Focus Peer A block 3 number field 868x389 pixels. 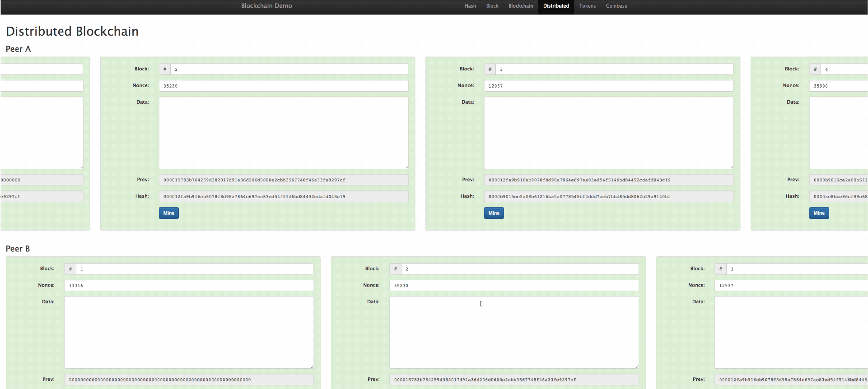(614, 69)
